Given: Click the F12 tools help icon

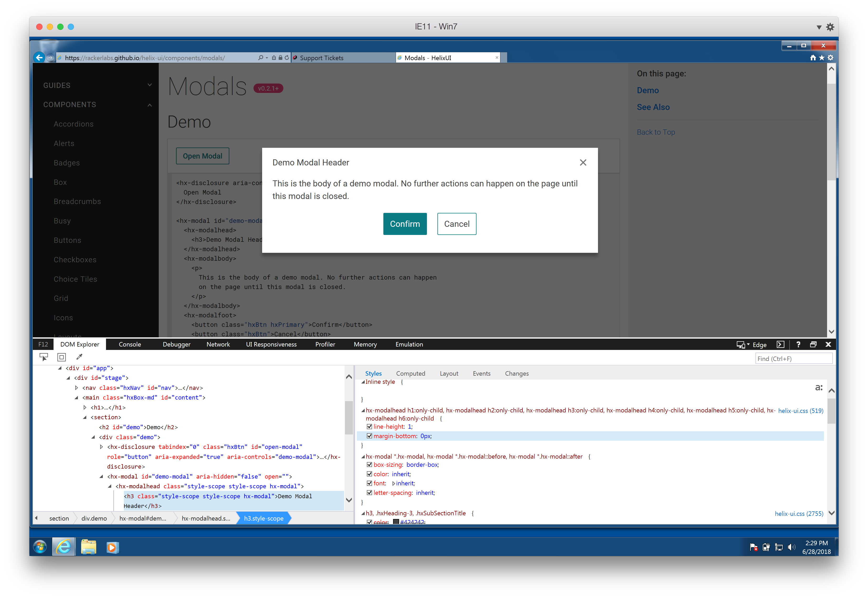Looking at the screenshot, I should click(x=798, y=344).
